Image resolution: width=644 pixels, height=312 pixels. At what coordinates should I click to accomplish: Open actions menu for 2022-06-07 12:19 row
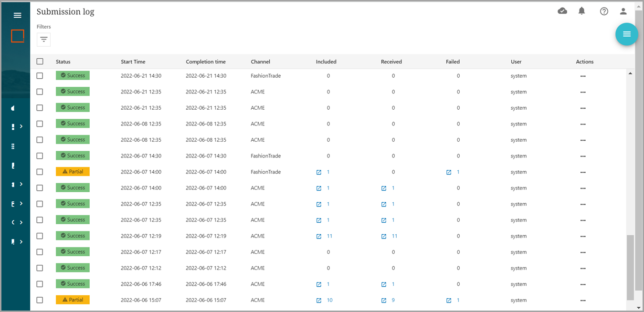582,236
